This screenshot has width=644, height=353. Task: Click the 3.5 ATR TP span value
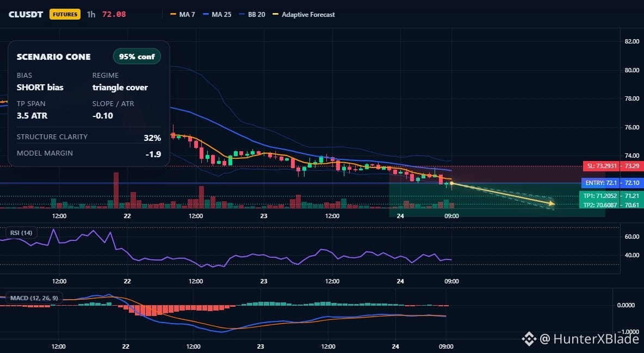(32, 115)
